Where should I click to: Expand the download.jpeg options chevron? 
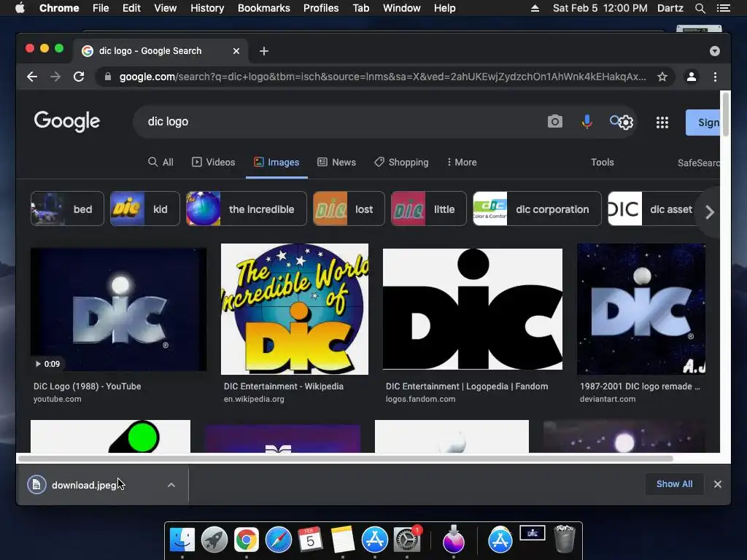[171, 485]
